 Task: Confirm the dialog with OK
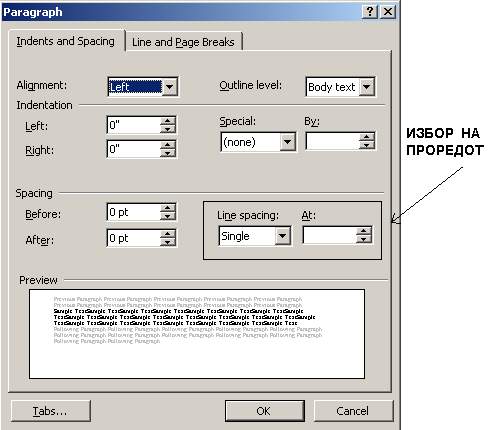point(265,411)
